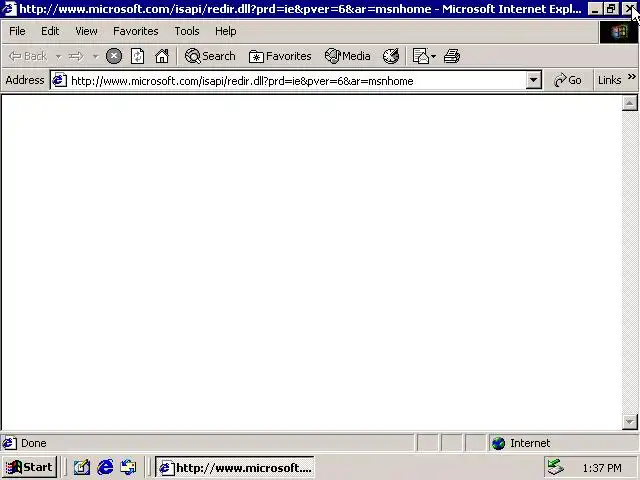
Task: Restore down the Internet Explorer window
Action: (611, 9)
